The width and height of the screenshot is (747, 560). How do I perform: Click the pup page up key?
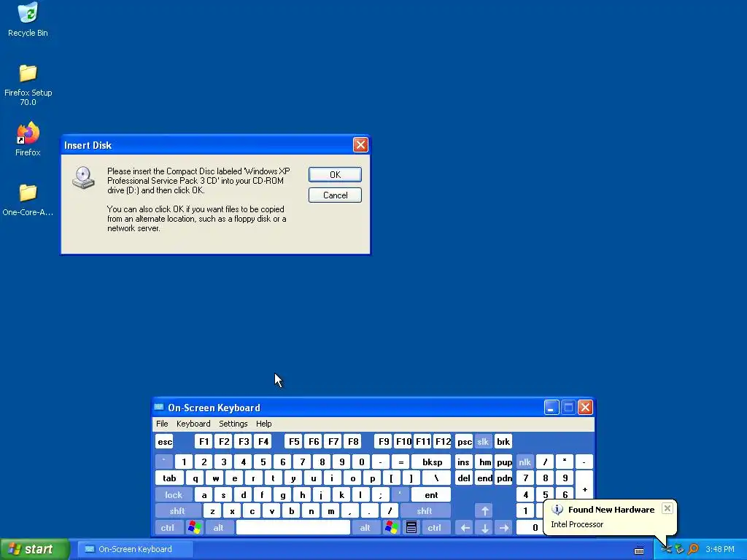(503, 462)
